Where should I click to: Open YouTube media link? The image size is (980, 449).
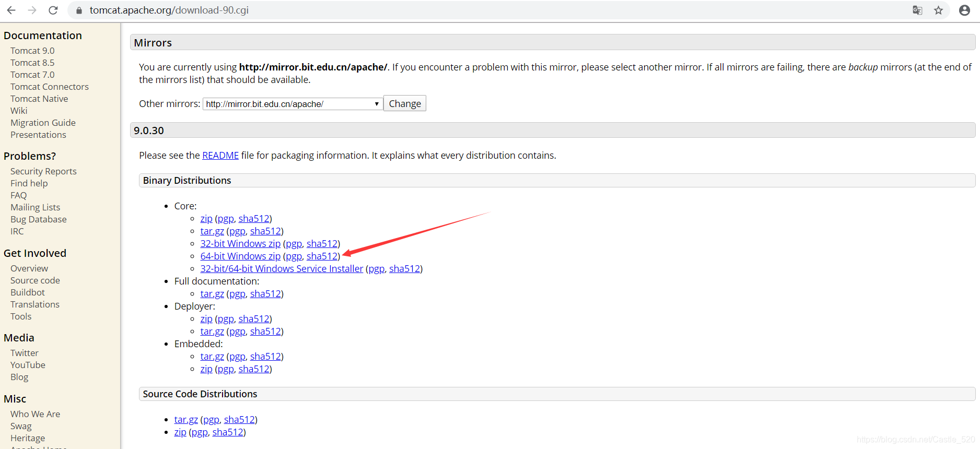point(28,365)
